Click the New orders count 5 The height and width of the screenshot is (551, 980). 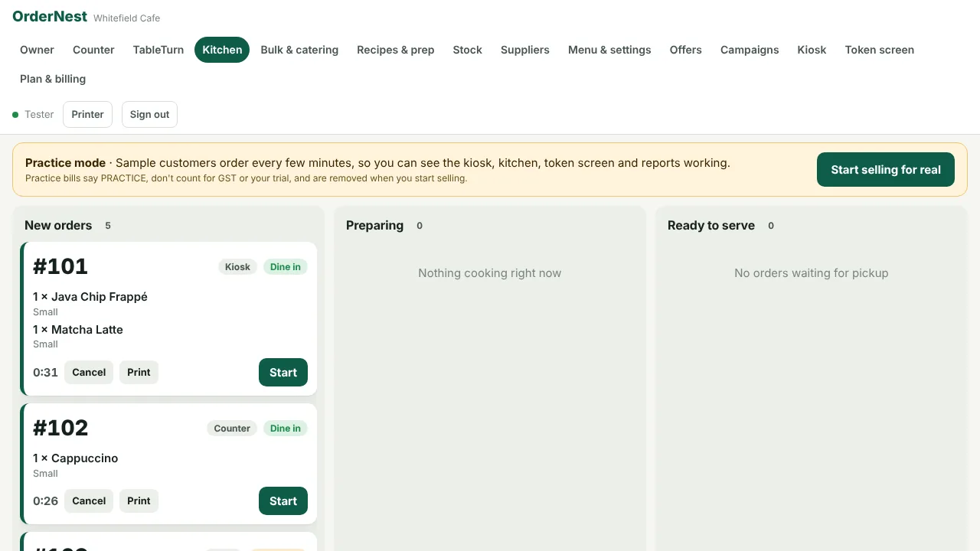(x=108, y=226)
